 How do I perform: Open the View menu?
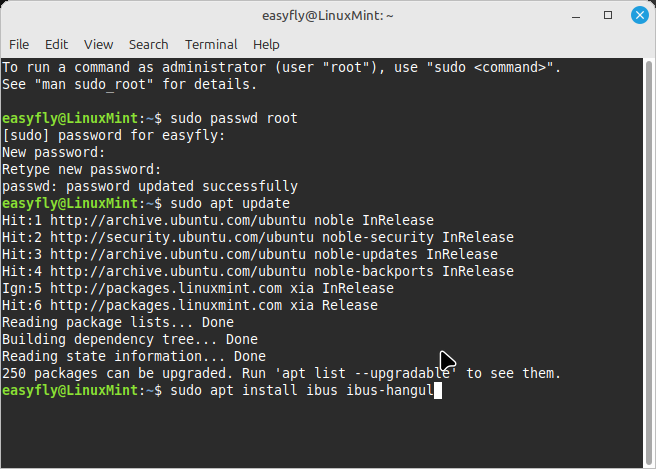[x=98, y=44]
